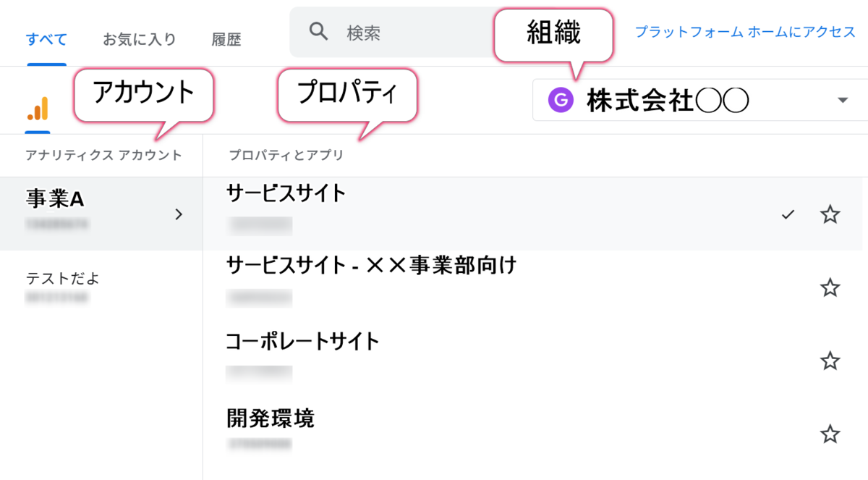Open the 株式会社○○ organization dropdown arrow

pyautogui.click(x=842, y=100)
